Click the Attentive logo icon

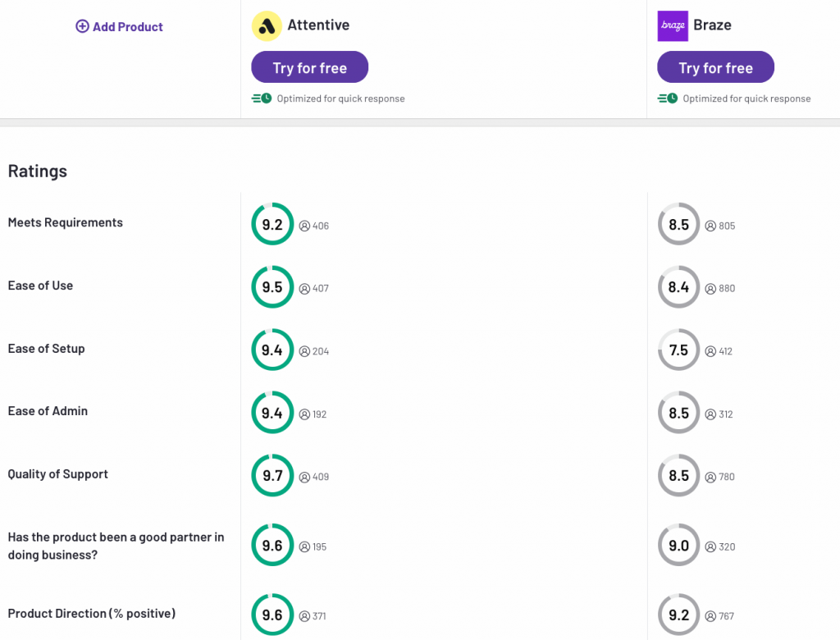266,26
